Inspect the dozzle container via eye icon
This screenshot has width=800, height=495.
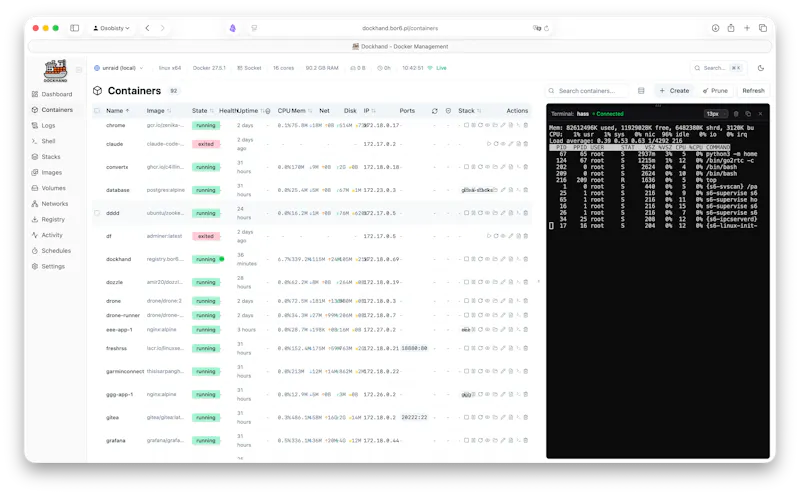pyautogui.click(x=487, y=282)
